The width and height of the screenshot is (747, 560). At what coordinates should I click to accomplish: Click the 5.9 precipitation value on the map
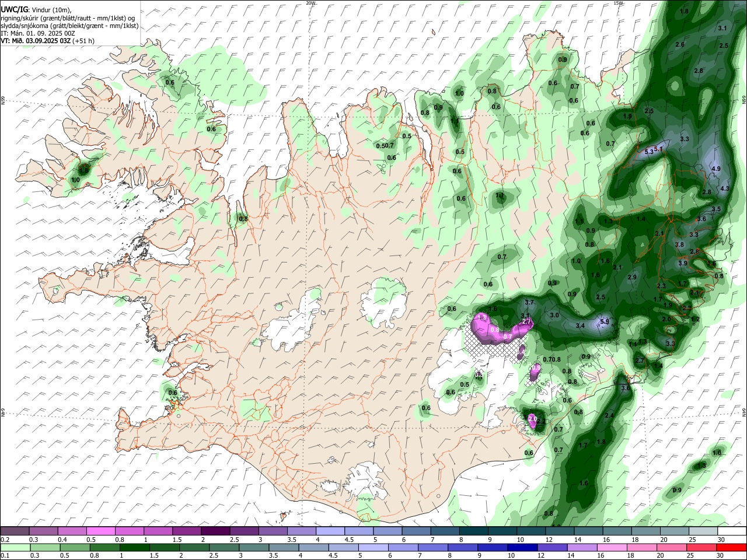[605, 321]
